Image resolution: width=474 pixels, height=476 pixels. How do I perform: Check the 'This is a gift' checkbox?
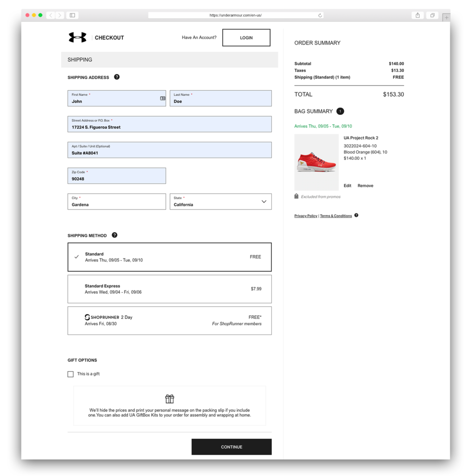coord(71,374)
